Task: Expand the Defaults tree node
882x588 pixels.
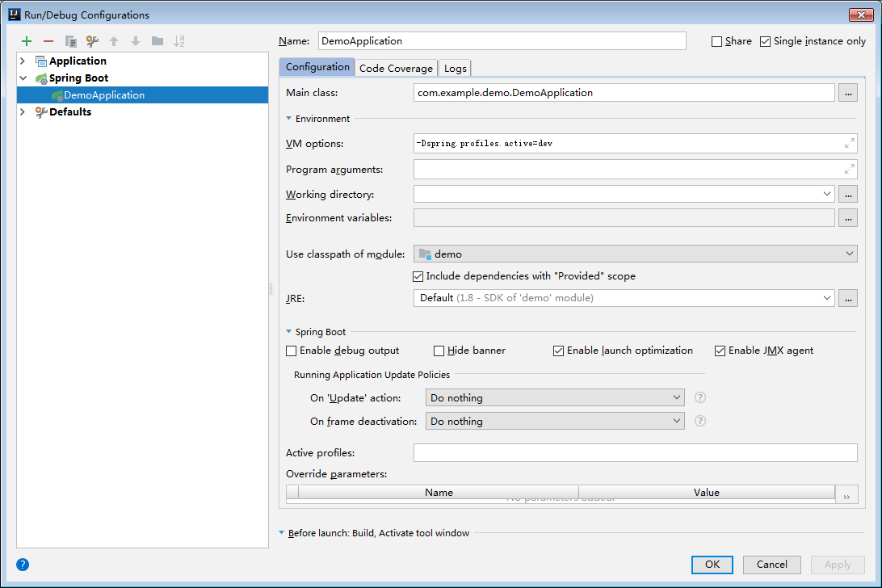Action: pyautogui.click(x=23, y=112)
